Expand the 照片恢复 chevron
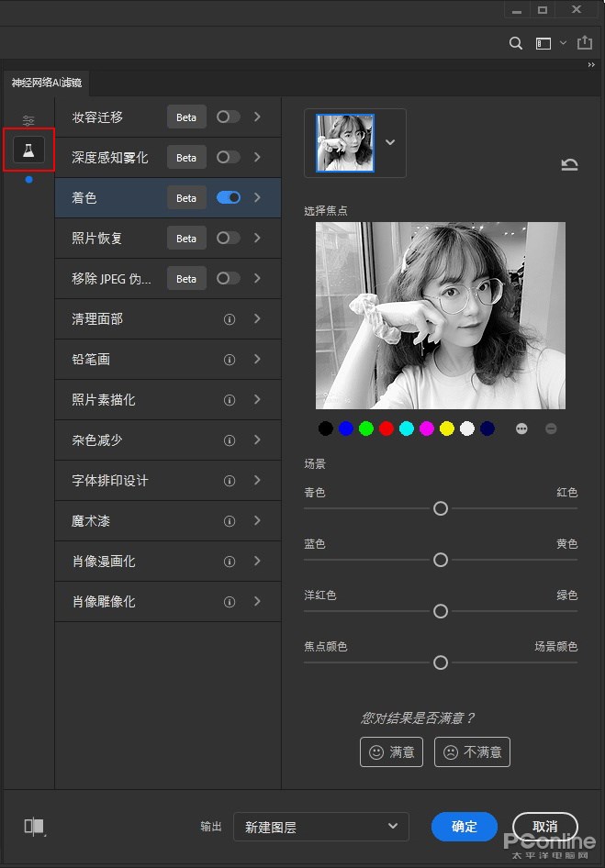605x868 pixels. (x=257, y=238)
